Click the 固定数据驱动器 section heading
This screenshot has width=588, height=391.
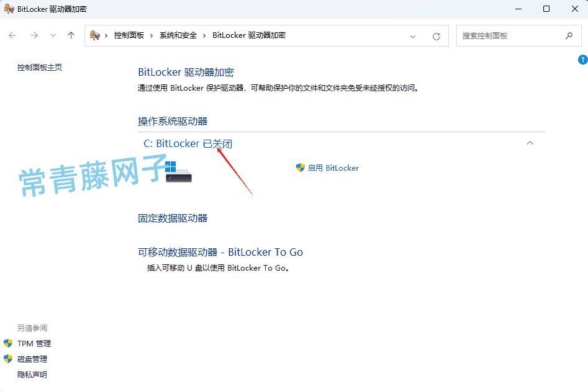173,218
